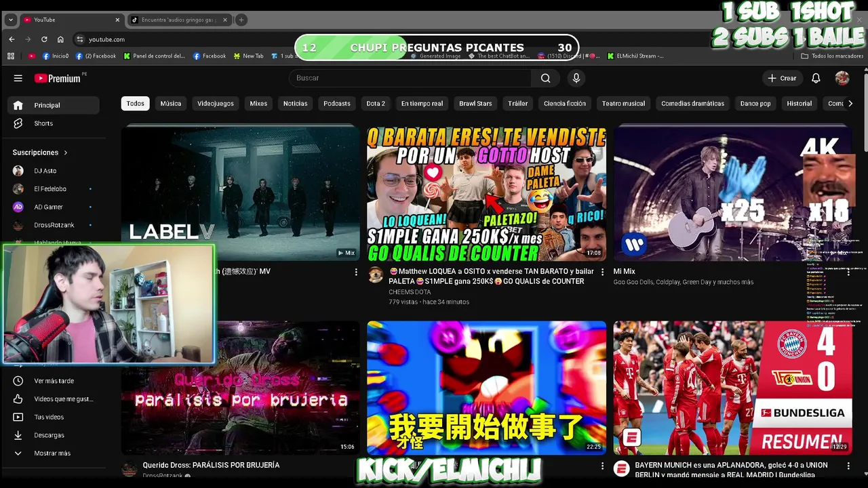Select the Principal sidebar item
The image size is (868, 488).
coord(54,105)
